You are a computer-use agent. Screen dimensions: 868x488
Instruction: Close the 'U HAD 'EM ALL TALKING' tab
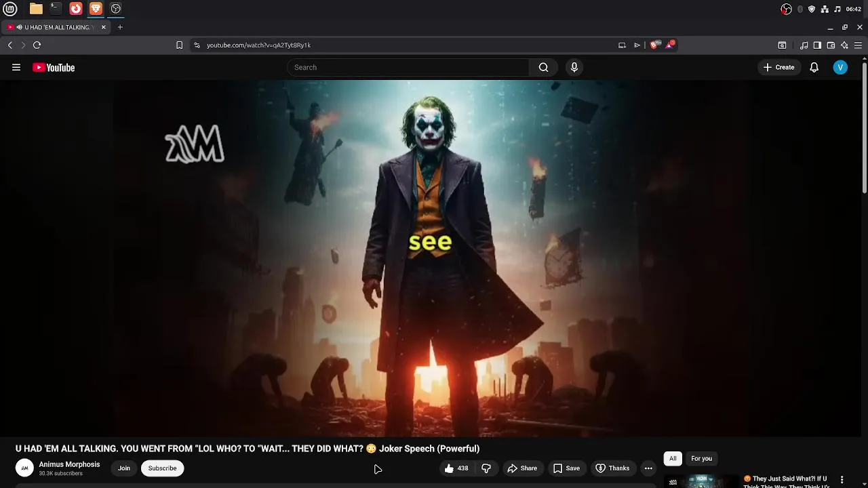point(103,27)
